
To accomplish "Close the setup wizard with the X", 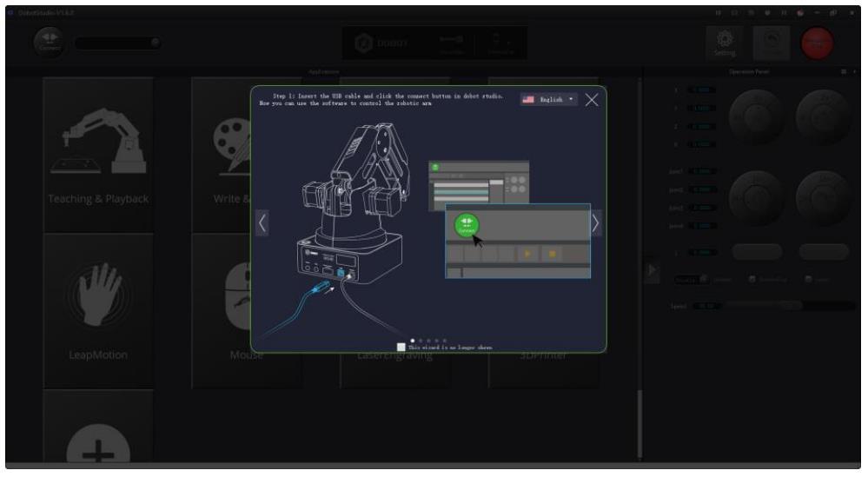I will click(x=591, y=100).
